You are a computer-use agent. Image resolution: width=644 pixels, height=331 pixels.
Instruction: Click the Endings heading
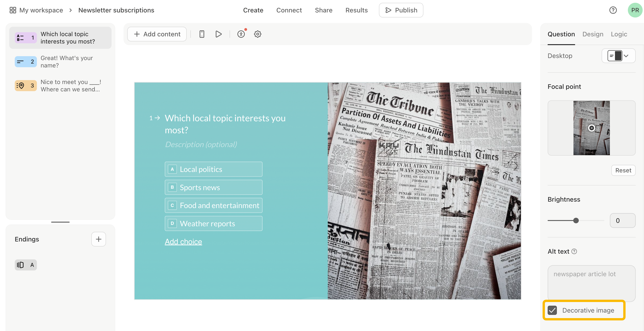[x=27, y=239]
